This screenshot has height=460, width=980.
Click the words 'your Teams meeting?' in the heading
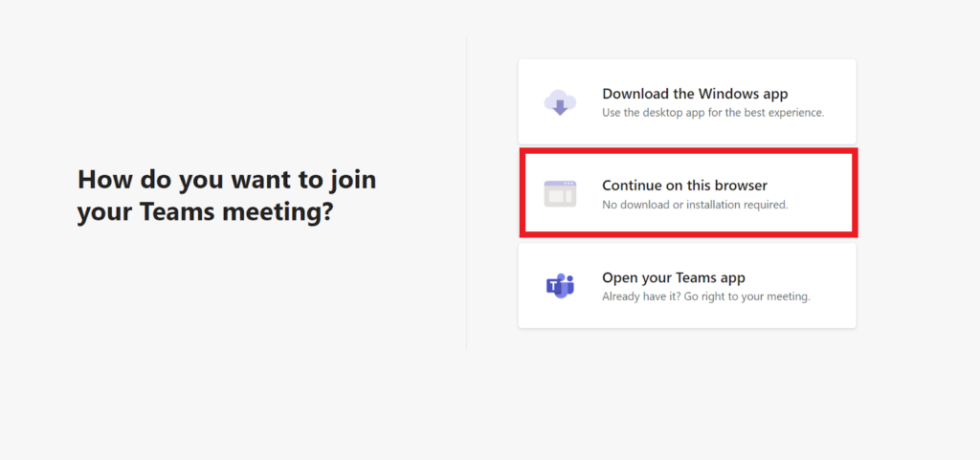click(205, 212)
